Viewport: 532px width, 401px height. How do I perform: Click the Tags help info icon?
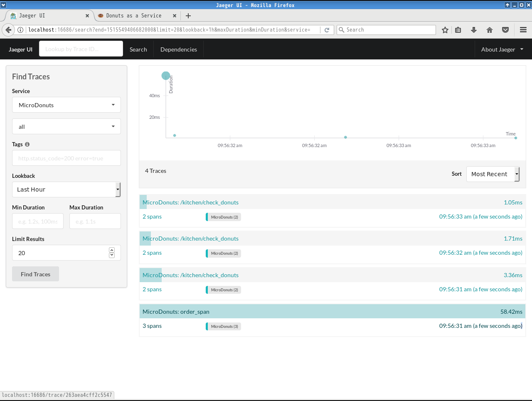pyautogui.click(x=27, y=144)
